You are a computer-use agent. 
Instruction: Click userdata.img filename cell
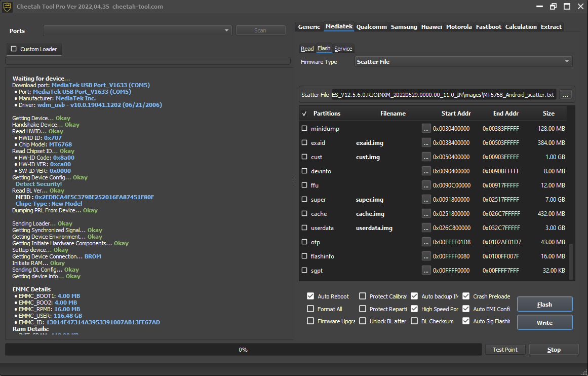[x=374, y=228]
